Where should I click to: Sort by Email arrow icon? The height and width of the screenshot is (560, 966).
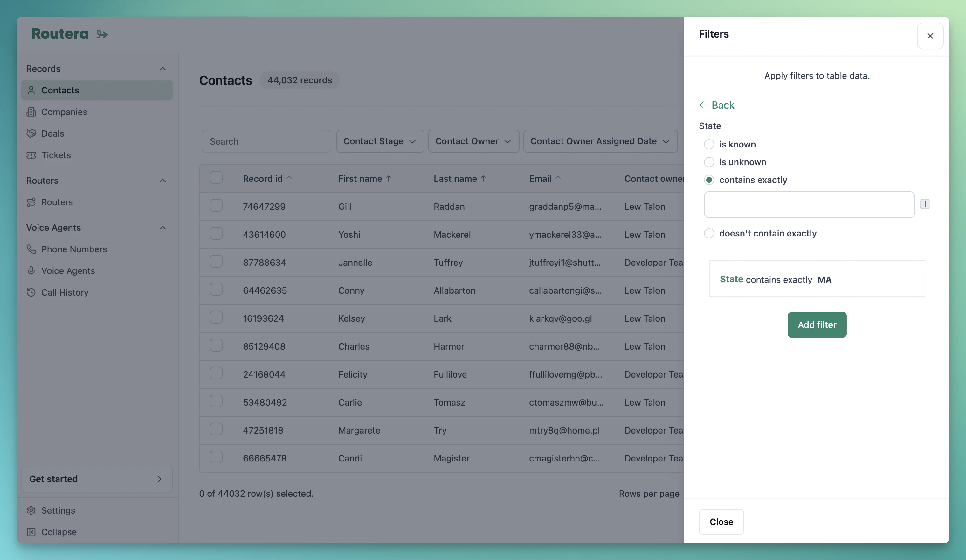(x=558, y=179)
